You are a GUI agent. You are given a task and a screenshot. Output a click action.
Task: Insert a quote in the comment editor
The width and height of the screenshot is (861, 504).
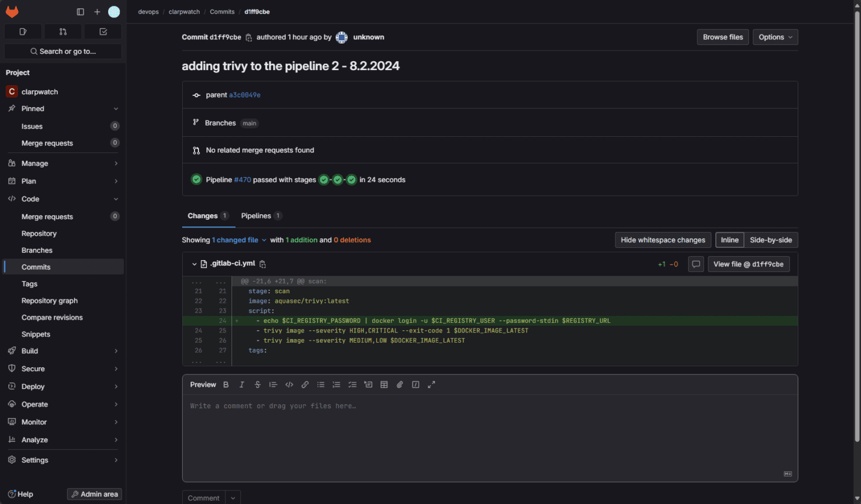click(x=273, y=385)
